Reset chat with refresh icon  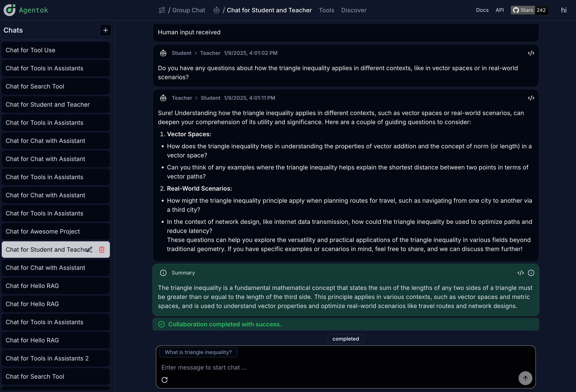(165, 380)
